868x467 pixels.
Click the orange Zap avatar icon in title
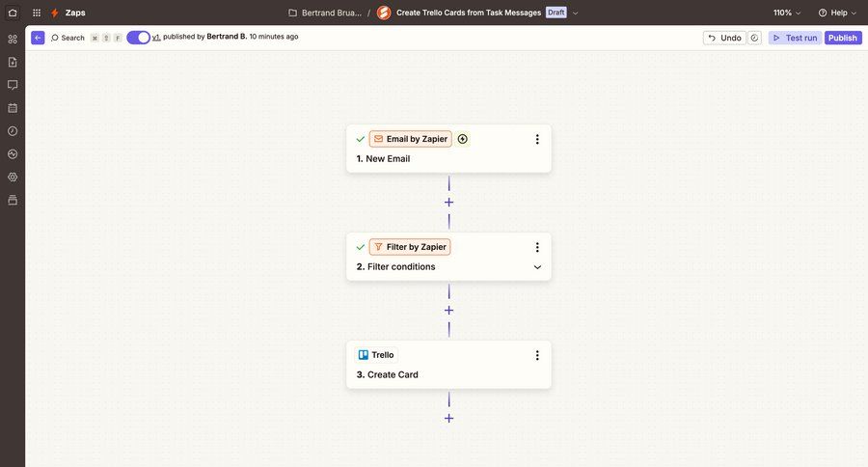click(384, 13)
